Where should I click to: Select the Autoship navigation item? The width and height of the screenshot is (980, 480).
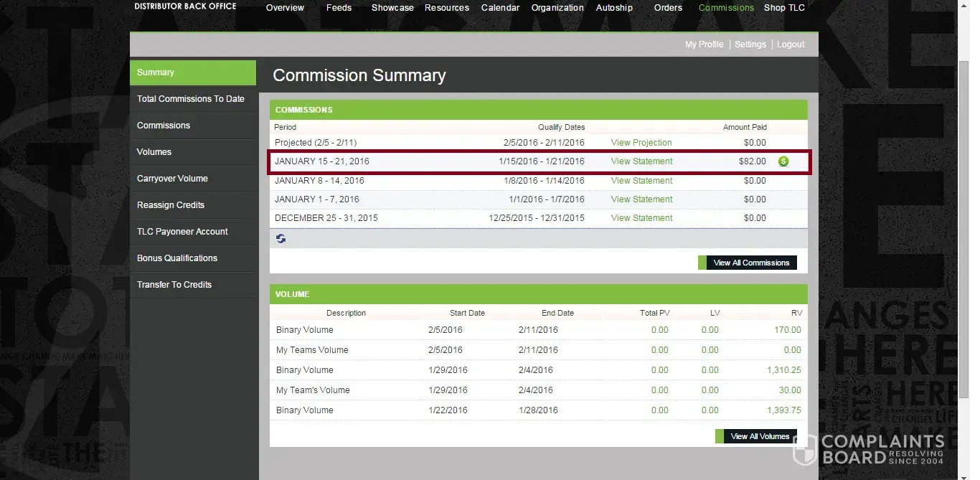coord(614,8)
